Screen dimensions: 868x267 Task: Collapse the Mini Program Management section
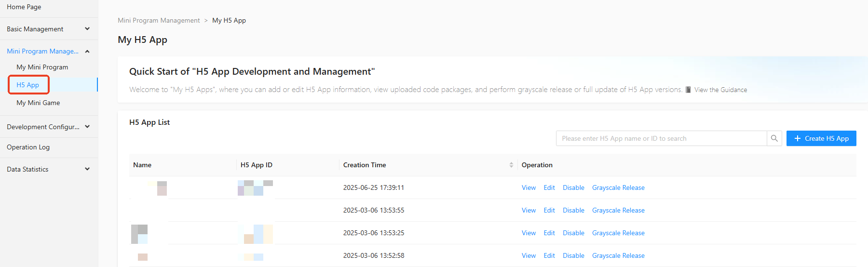pos(87,51)
